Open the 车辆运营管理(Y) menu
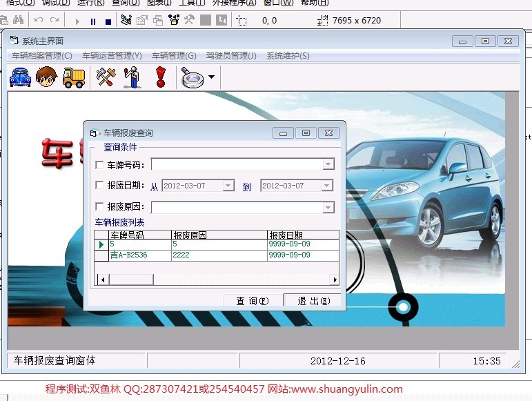 pyautogui.click(x=112, y=56)
